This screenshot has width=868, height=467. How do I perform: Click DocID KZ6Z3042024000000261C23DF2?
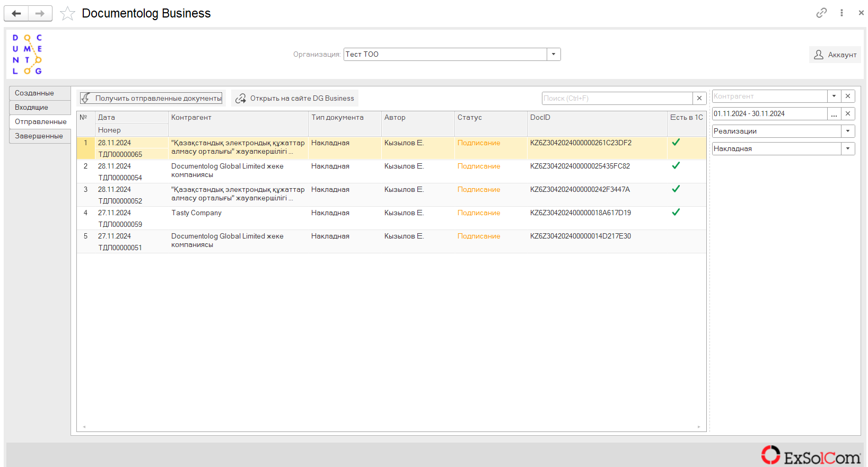click(x=581, y=143)
